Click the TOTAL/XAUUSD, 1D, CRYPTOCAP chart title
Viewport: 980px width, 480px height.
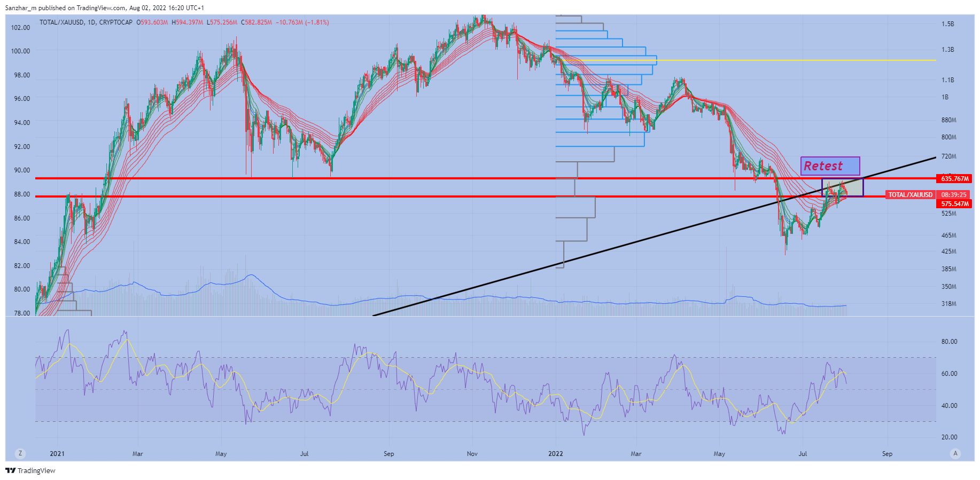click(86, 22)
